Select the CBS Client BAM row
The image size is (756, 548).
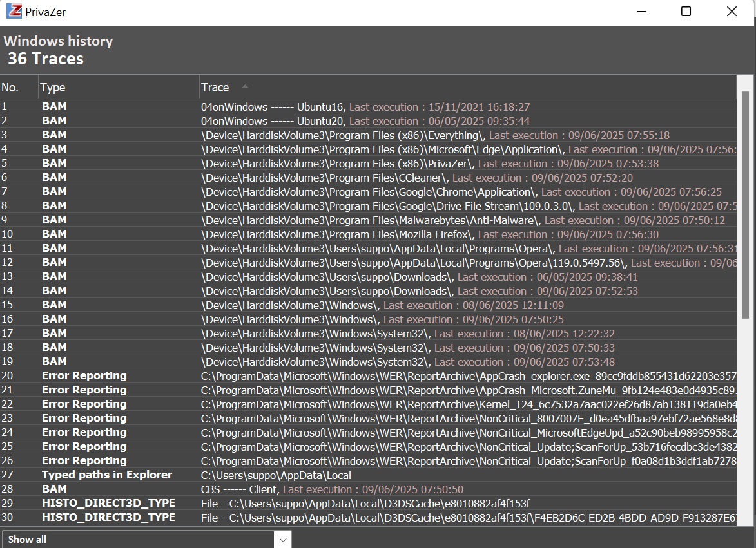point(331,489)
